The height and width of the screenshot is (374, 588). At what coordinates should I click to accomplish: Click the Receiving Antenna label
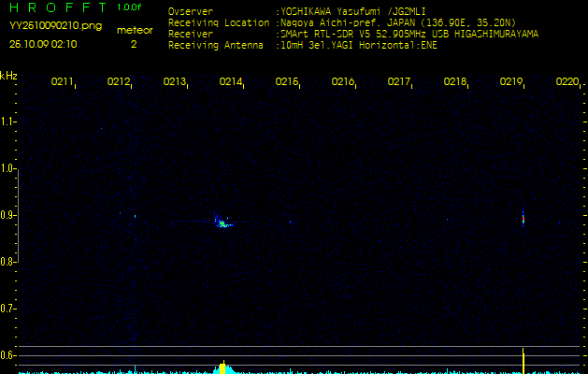pos(216,46)
